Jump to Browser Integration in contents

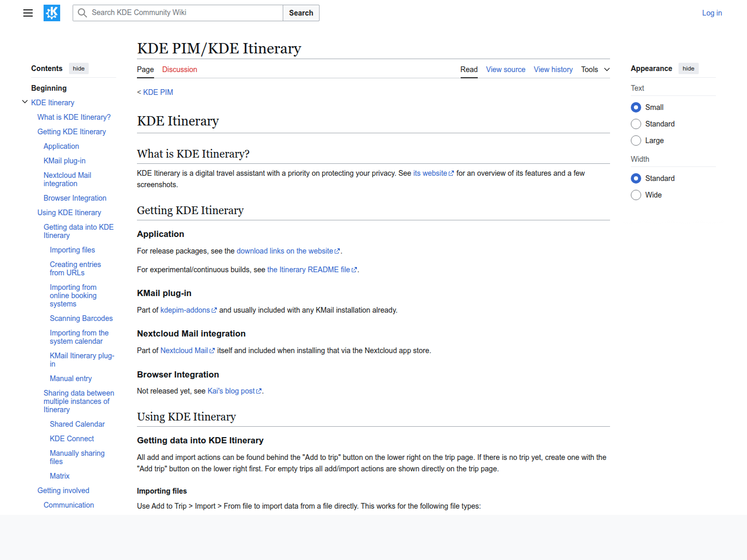pyautogui.click(x=75, y=198)
